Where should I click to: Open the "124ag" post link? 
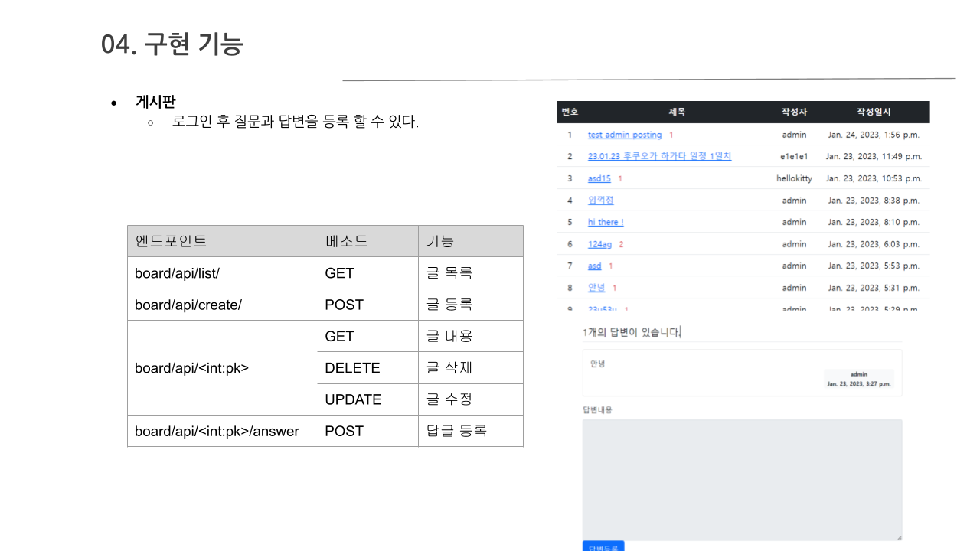click(599, 244)
